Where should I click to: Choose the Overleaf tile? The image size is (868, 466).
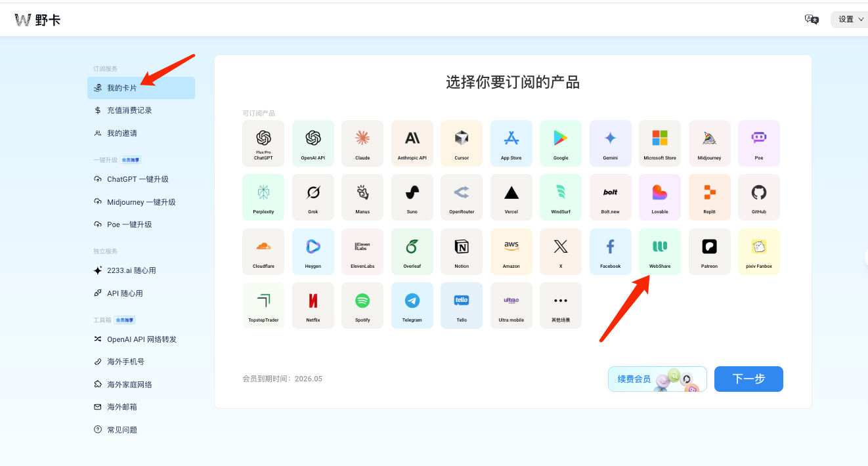412,251
